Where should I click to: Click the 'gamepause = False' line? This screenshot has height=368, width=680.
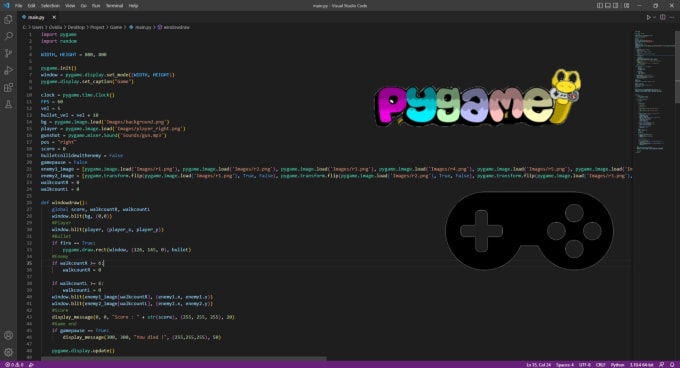tap(64, 162)
